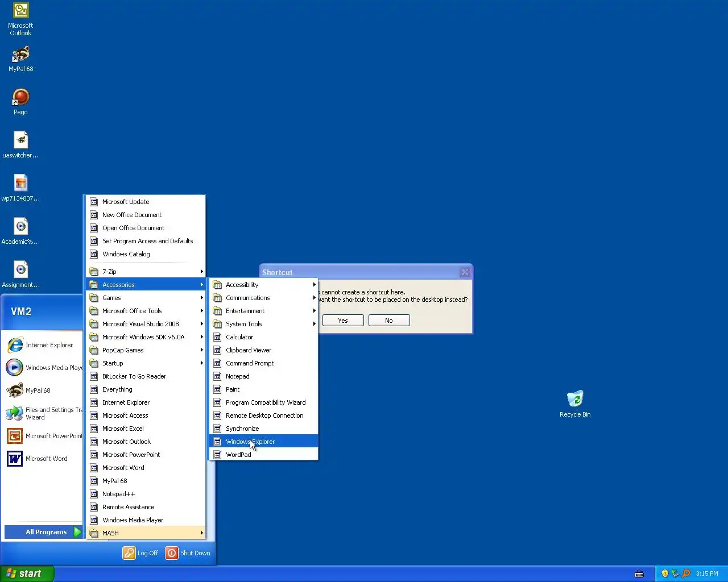The image size is (728, 582).
Task: Expand Entertainment submenu
Action: 264,311
